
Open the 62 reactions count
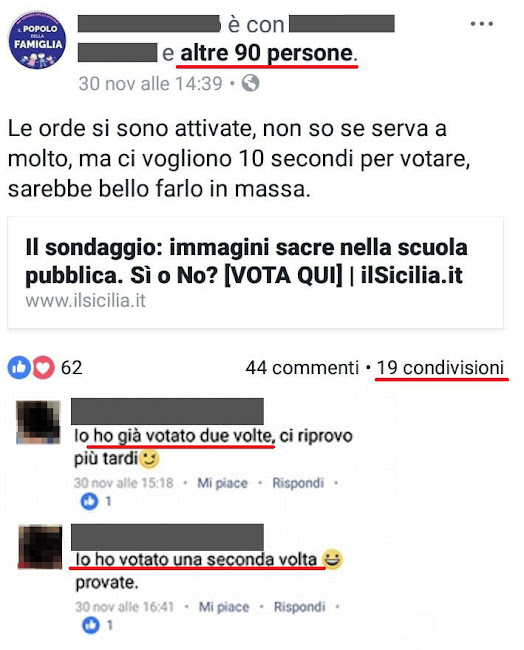point(72,368)
